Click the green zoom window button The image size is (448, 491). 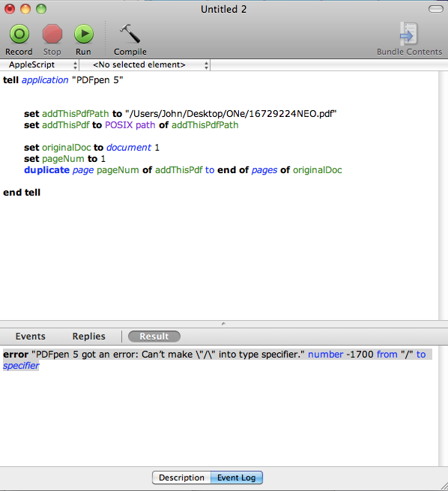41,9
